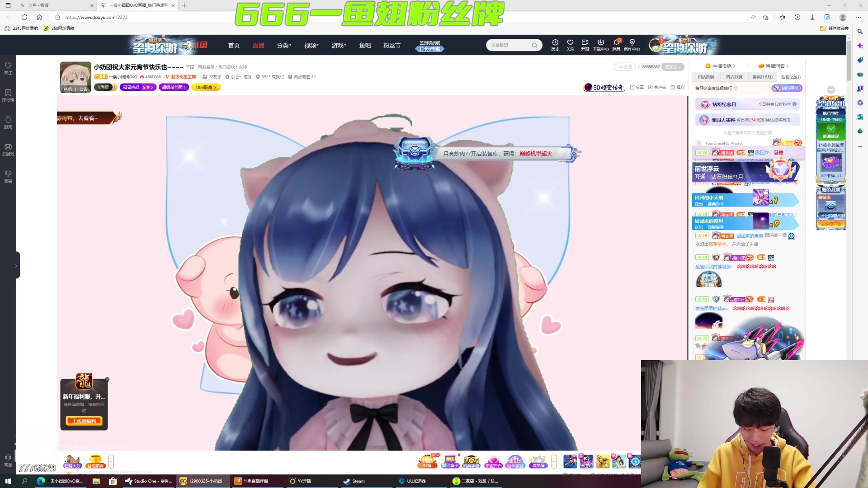The image size is (868, 488).
Task: Open the 精英手册 golden chest icon
Action: coord(472,461)
